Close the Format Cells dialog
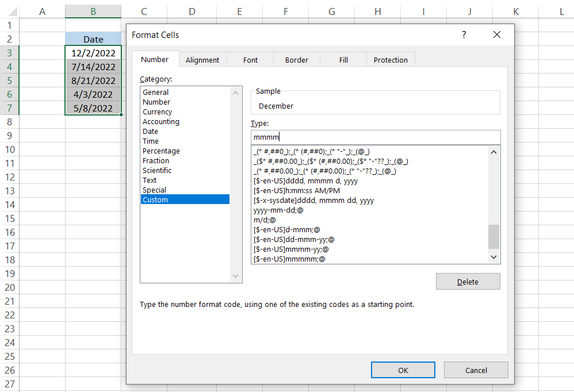574x392 pixels. click(497, 35)
